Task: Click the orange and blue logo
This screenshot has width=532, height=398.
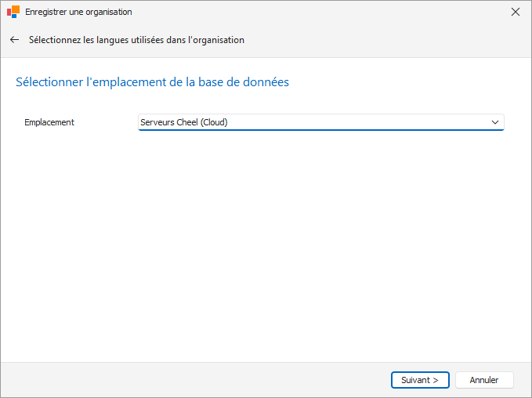Action: tap(13, 12)
